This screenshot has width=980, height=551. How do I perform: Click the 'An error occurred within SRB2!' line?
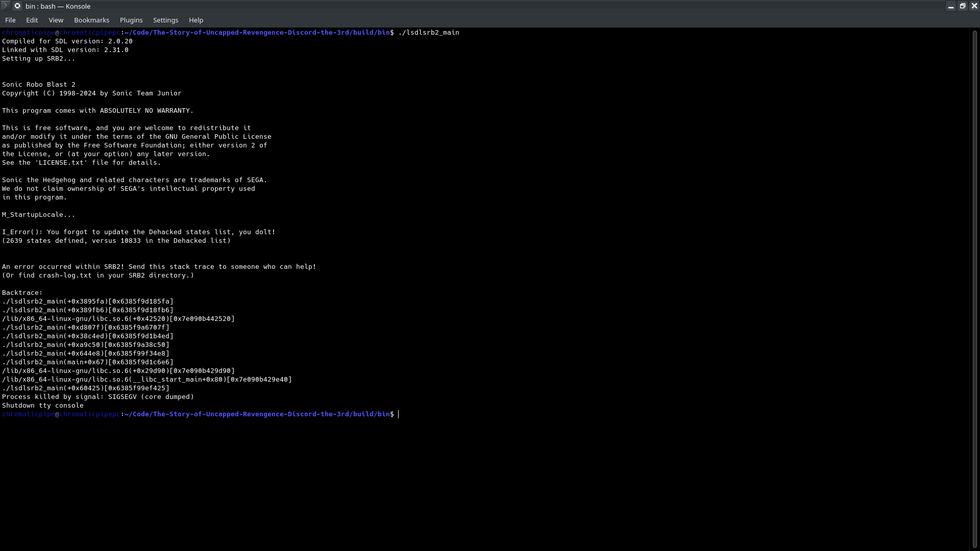159,267
